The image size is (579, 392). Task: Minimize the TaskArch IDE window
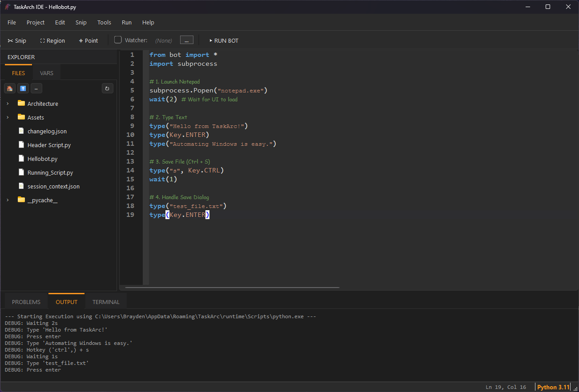(527, 7)
